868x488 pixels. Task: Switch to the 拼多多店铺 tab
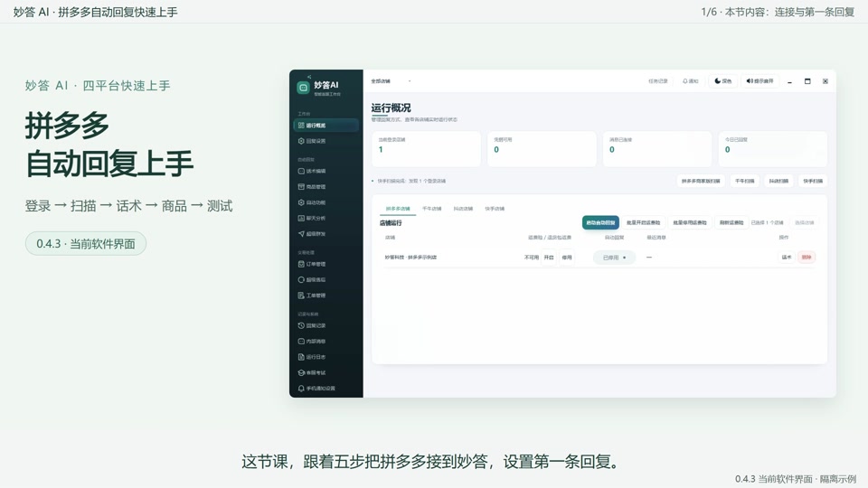click(x=398, y=209)
